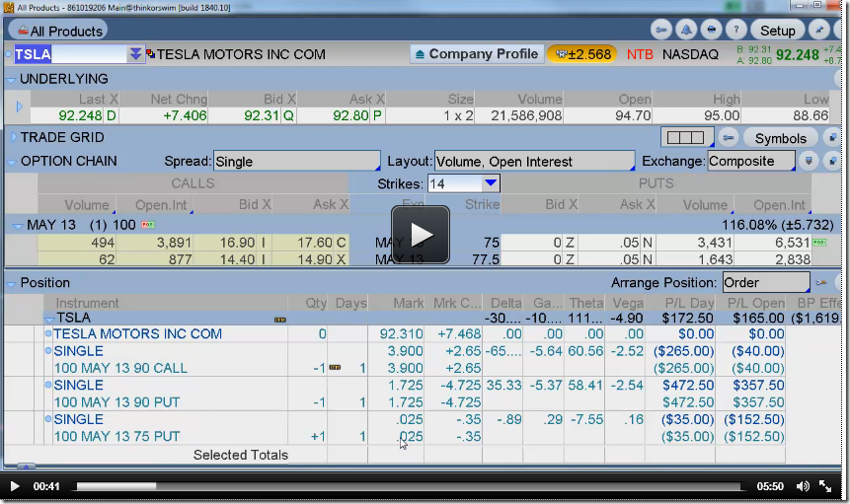Open the Exchange dropdown showing Composite

click(751, 162)
